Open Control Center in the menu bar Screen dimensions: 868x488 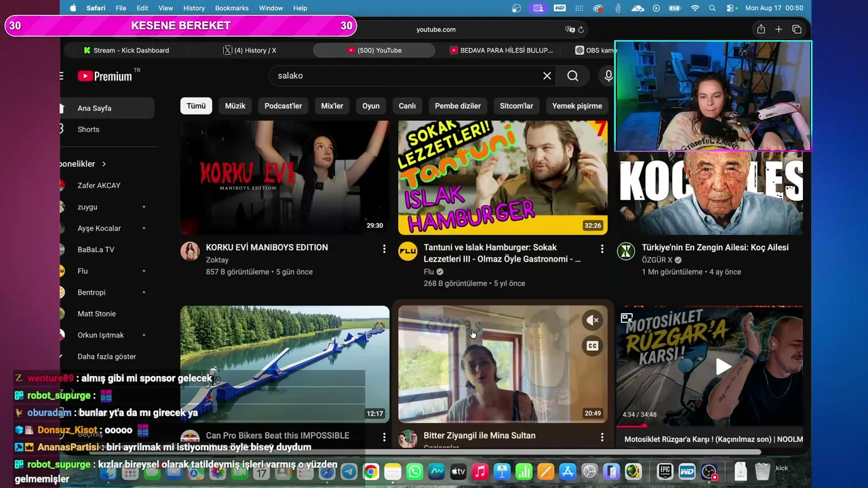coord(730,8)
